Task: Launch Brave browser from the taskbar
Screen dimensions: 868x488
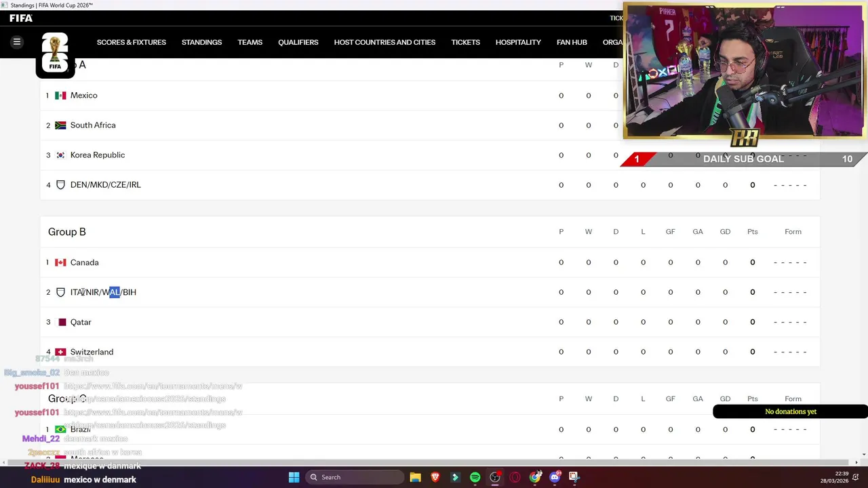Action: (x=435, y=477)
